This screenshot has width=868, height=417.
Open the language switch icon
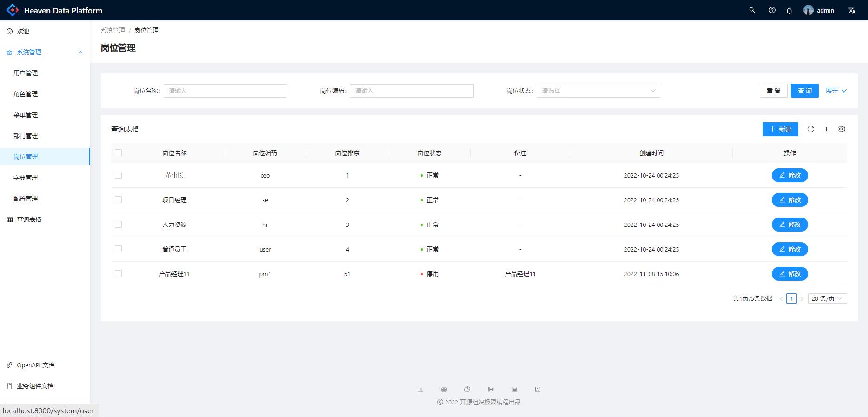tap(852, 10)
